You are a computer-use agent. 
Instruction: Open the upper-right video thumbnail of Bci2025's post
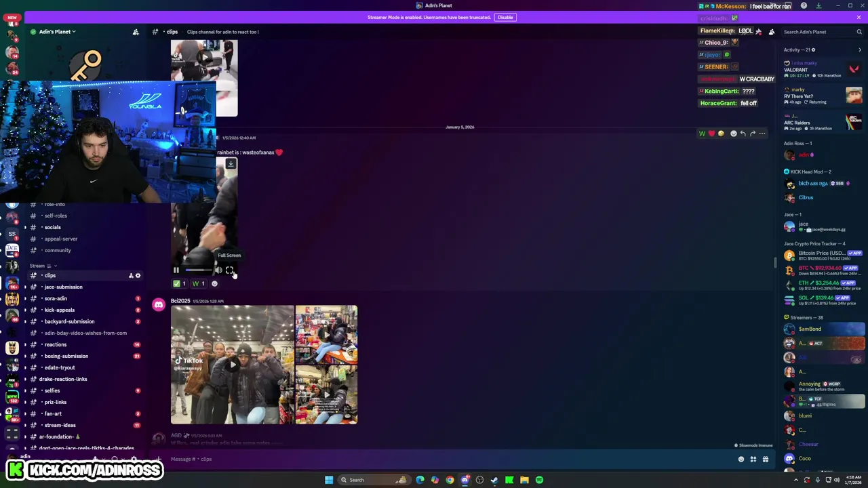pos(326,335)
